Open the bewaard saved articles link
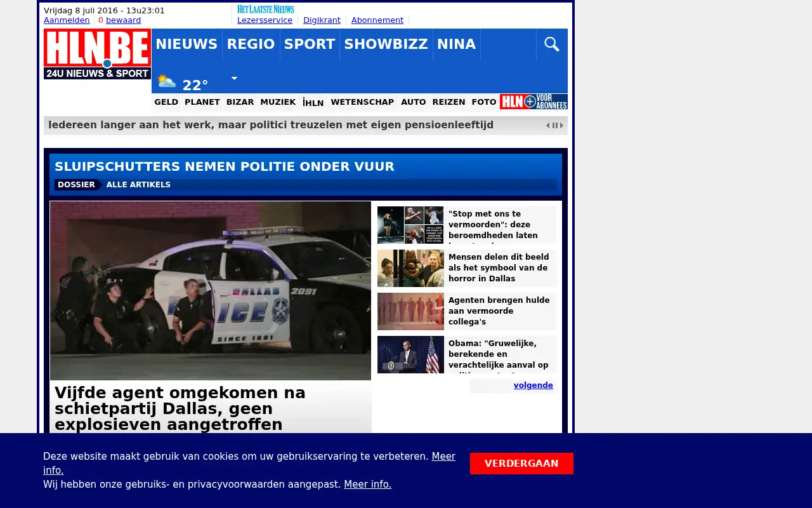 point(123,20)
